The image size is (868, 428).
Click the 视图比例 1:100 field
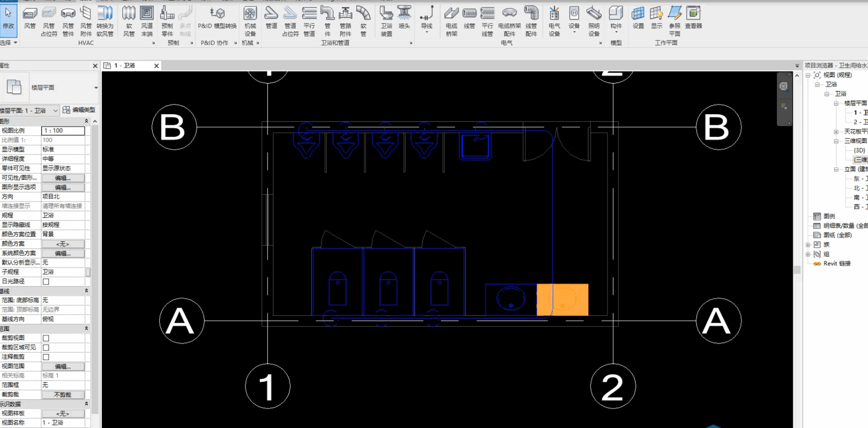click(63, 130)
